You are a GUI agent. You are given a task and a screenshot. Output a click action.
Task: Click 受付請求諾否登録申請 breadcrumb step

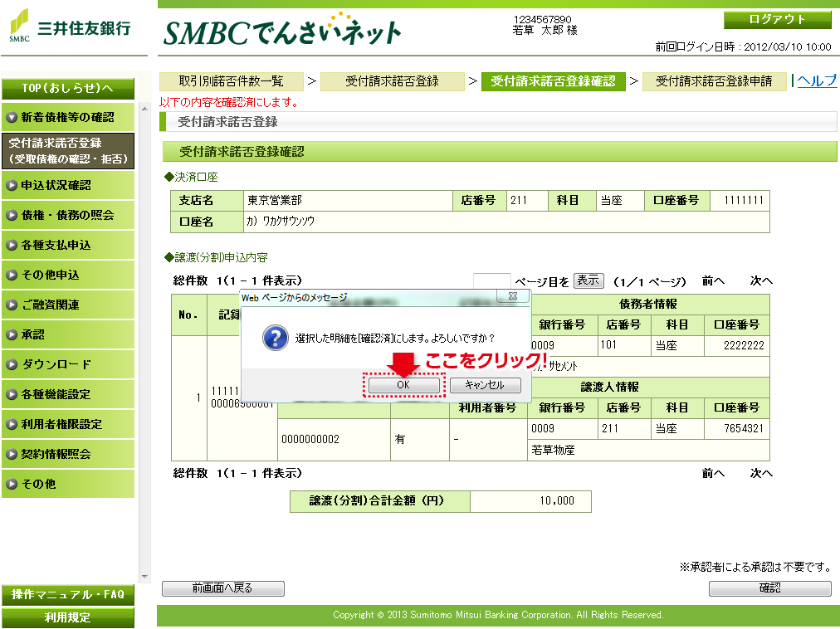coord(714,81)
